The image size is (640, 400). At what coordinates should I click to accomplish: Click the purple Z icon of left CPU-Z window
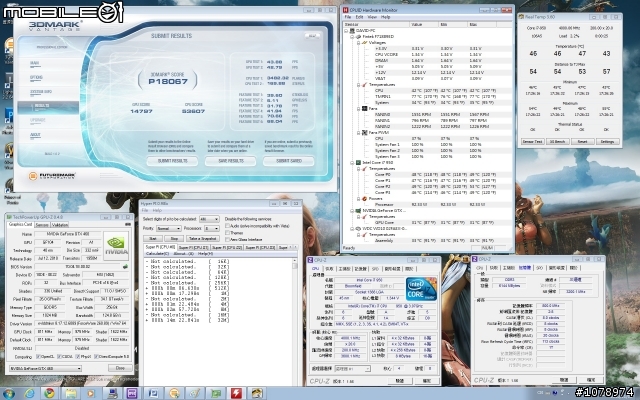(x=310, y=260)
